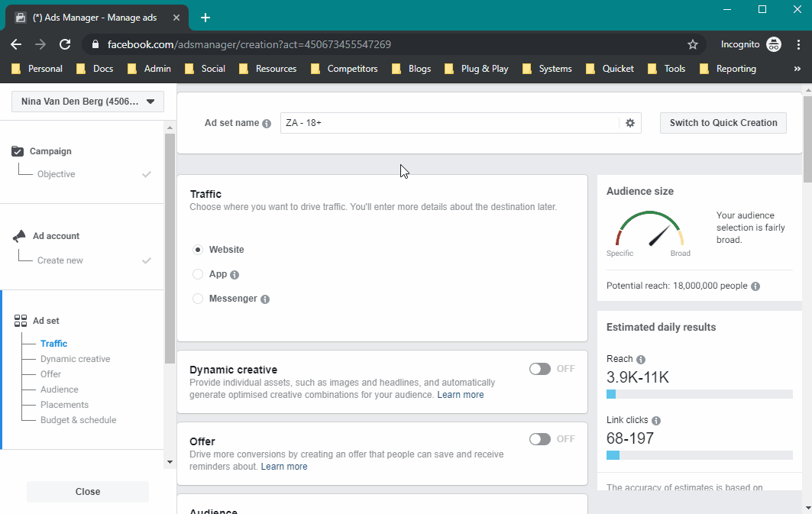Jump to Budget & schedule in sidebar
812x514 pixels.
78,420
